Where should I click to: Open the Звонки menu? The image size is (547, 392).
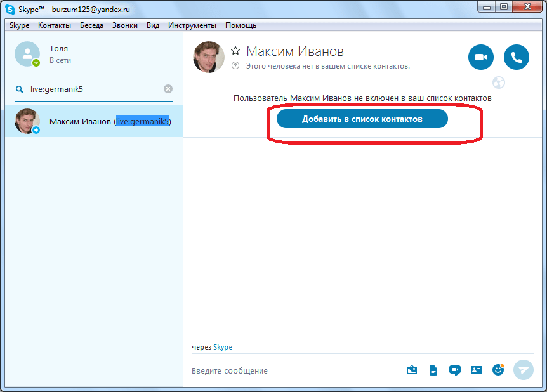tap(125, 25)
